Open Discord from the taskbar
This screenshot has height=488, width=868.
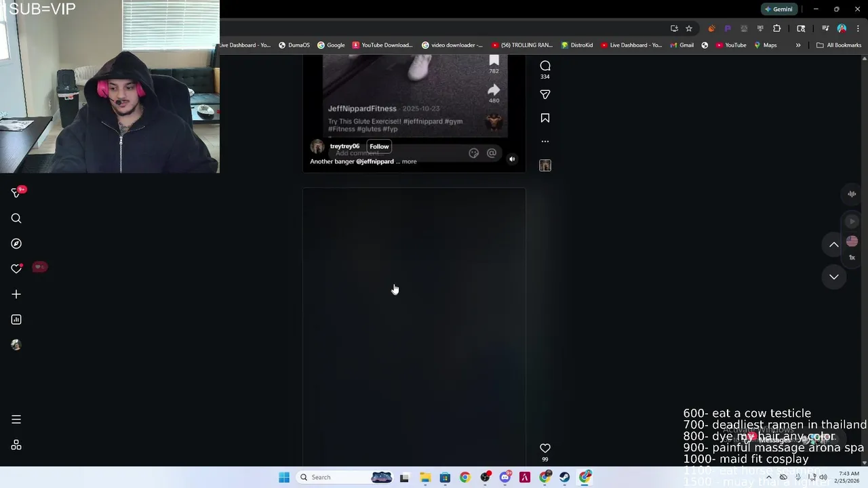pyautogui.click(x=505, y=477)
